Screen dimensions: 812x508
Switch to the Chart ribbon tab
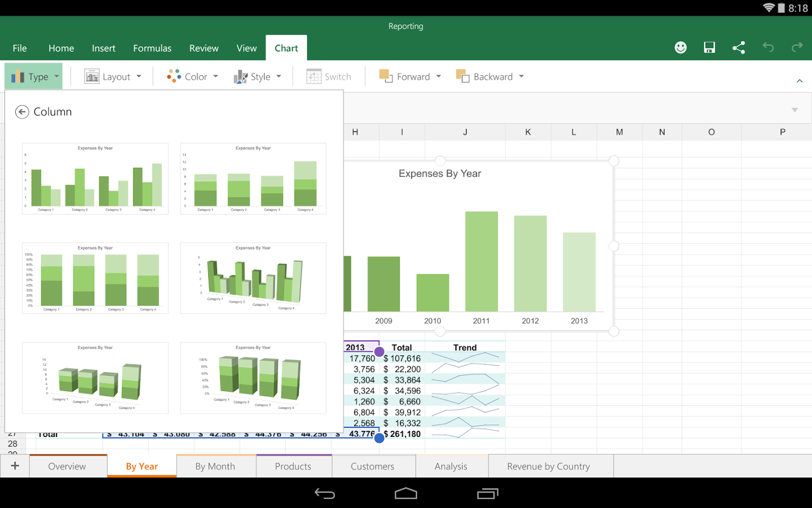[286, 48]
